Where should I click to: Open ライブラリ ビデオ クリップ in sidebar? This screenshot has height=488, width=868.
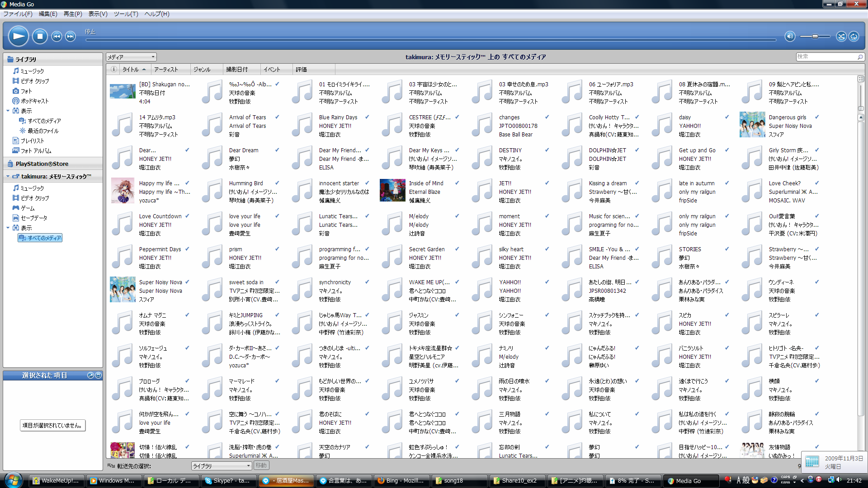(31, 81)
